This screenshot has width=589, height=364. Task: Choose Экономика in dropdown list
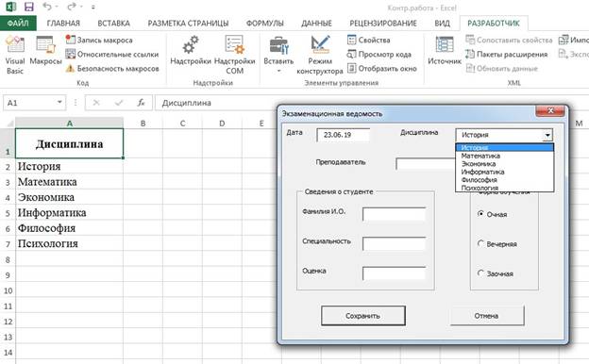(x=504, y=164)
